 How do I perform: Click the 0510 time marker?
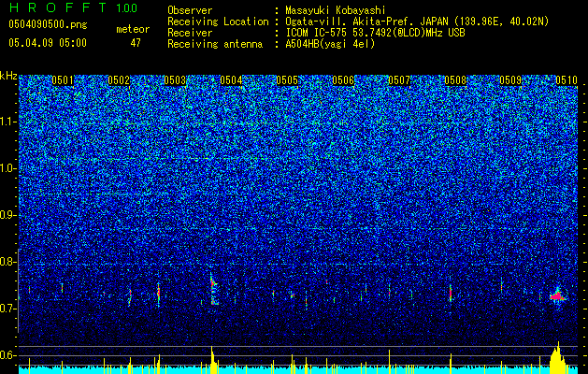click(x=566, y=80)
